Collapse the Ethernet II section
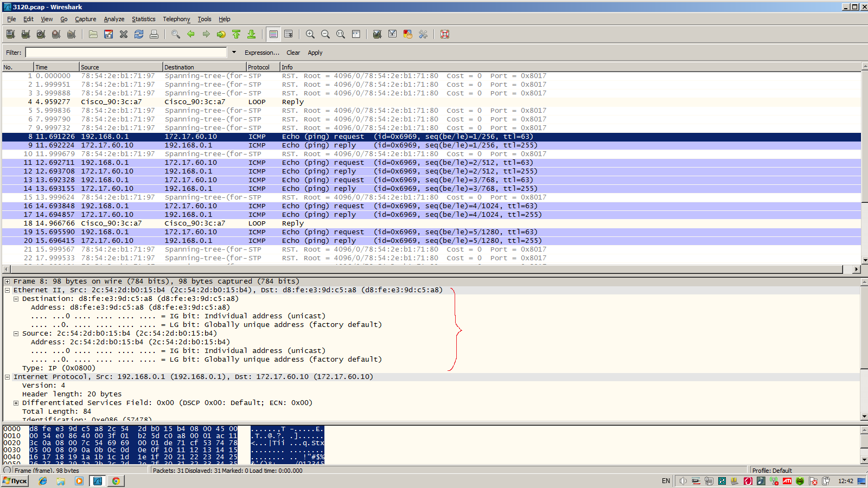This screenshot has height=488, width=868. [7, 290]
